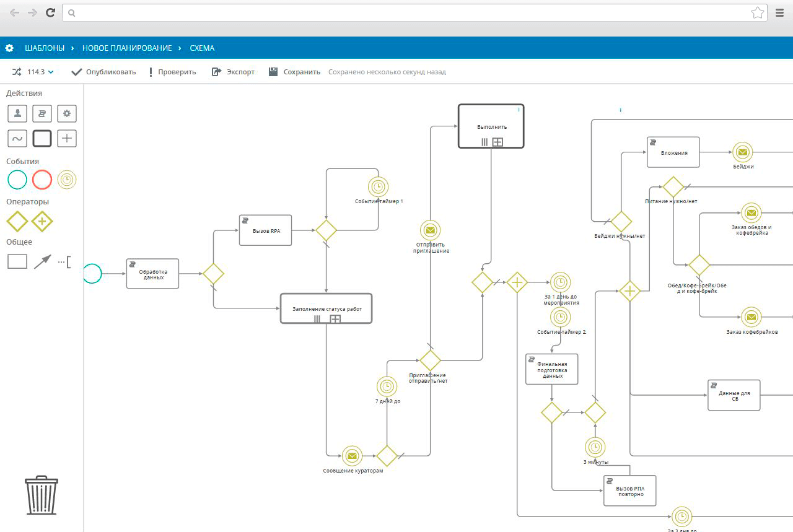The height and width of the screenshot is (532, 793).
Task: Select Заказ кофебрейков message event
Action: point(751,317)
